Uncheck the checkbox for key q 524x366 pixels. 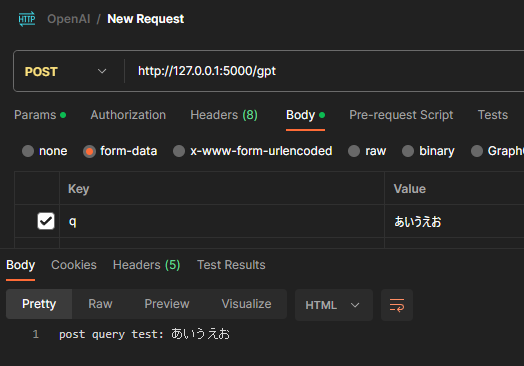tap(46, 221)
